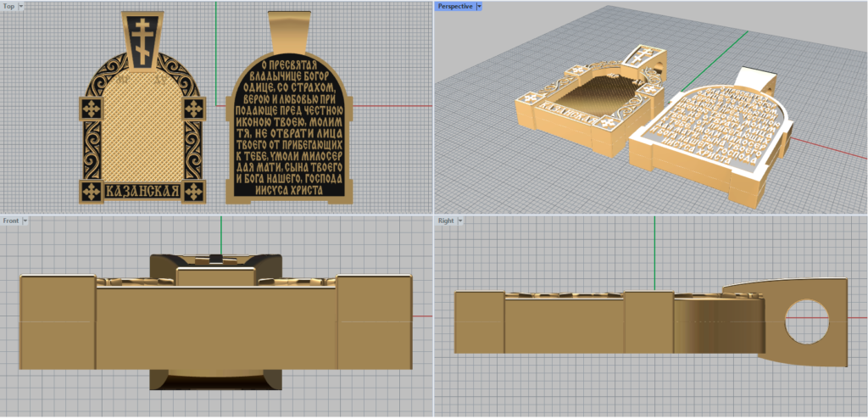Open the Perspective viewport dropdown arrow
The image size is (868, 419).
(x=479, y=6)
